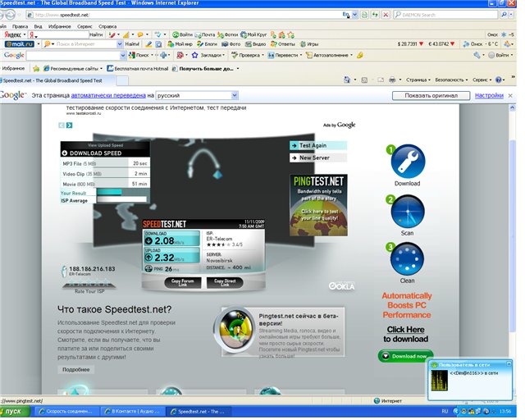The image size is (525, 420).
Task: Click the Подробнее button
Action: 76,369
